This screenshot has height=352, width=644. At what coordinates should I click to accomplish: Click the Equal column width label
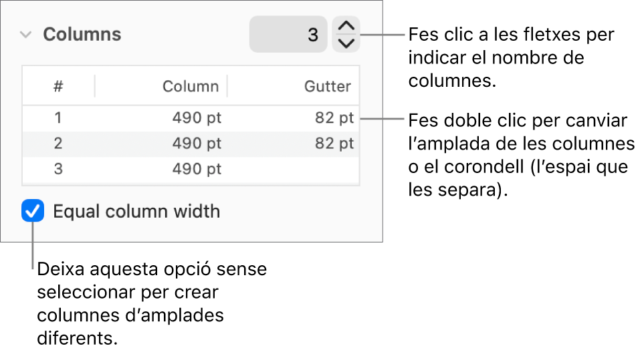[x=136, y=212]
